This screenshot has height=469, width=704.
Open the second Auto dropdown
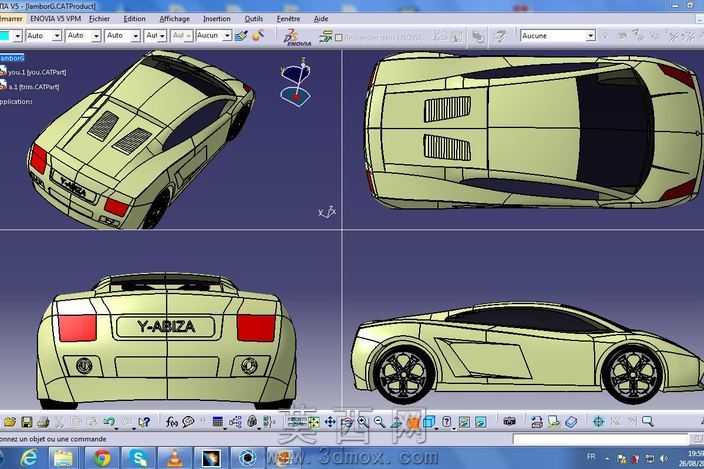(83, 35)
